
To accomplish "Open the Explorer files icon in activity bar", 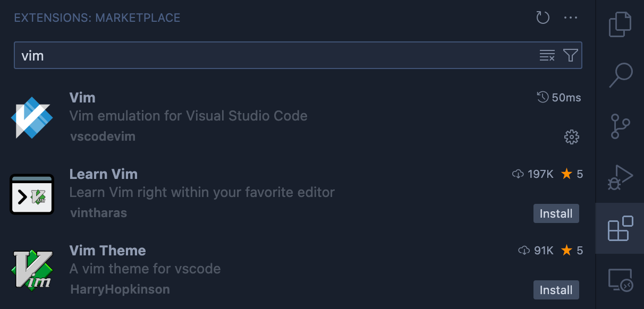I will pyautogui.click(x=620, y=24).
